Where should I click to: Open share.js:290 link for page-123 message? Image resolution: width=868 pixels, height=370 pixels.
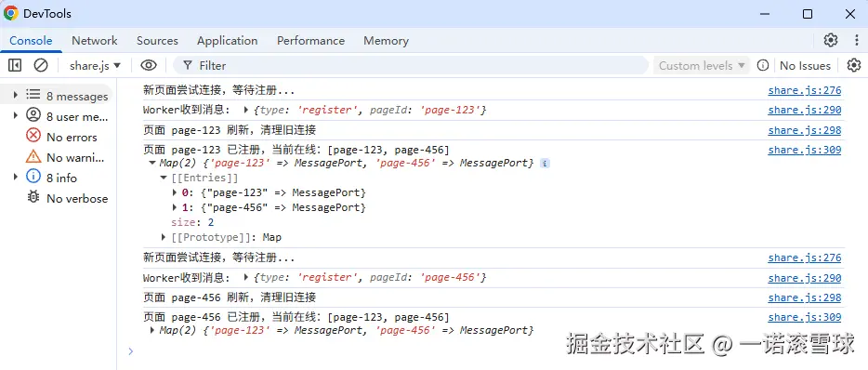click(804, 111)
